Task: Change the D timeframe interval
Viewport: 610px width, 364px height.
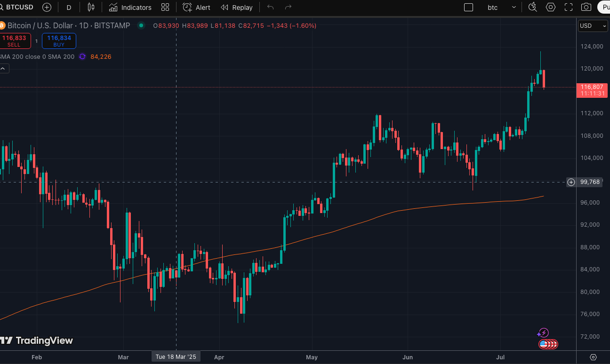Action: point(69,7)
